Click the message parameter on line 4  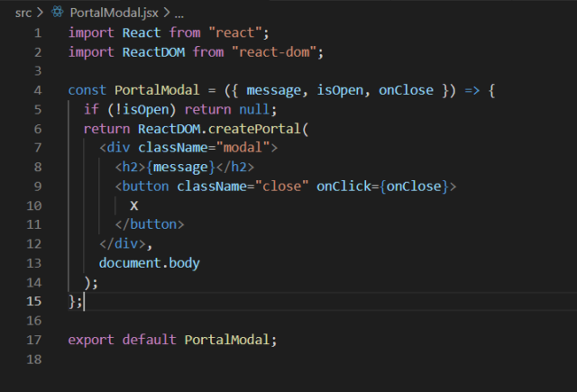click(273, 90)
